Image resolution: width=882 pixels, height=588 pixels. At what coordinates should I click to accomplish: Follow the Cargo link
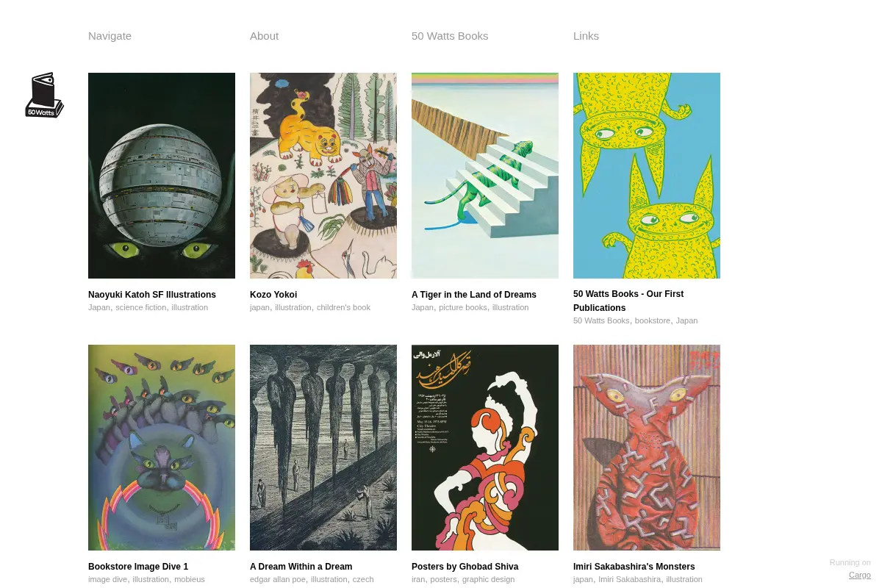[860, 575]
